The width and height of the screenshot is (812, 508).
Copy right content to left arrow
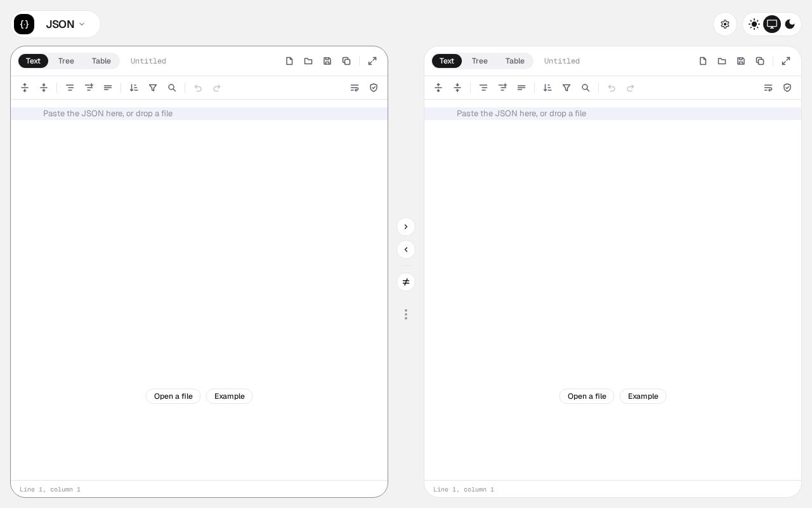point(406,250)
